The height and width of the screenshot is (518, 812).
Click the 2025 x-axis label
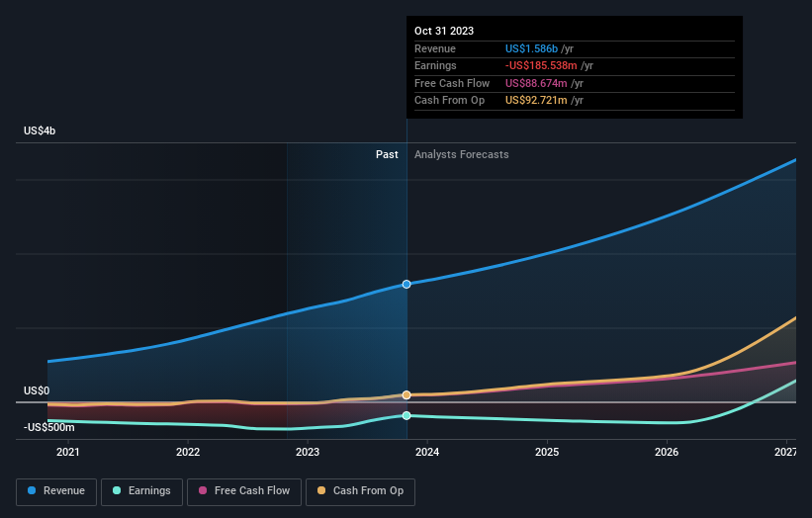pos(547,452)
